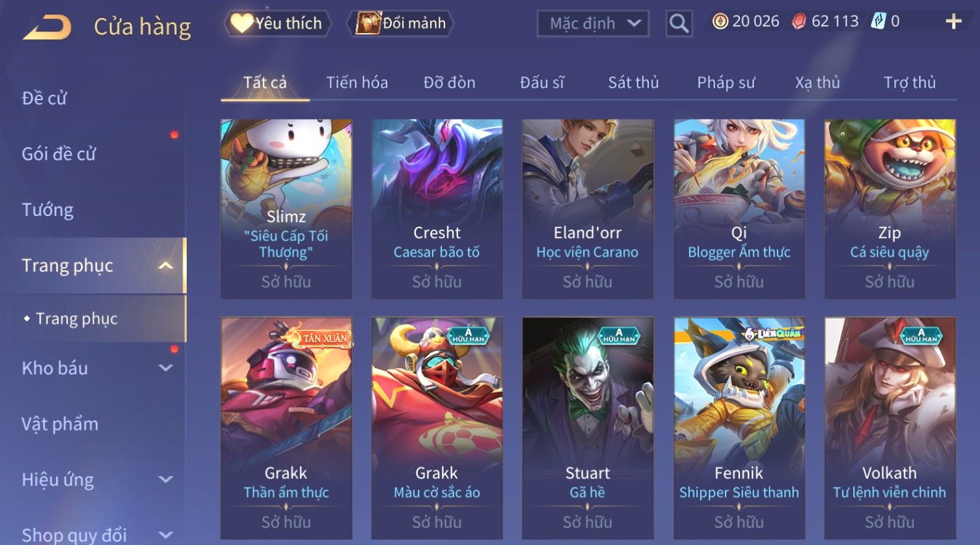Collapse the Trang phục sidebar section
Image resolution: width=980 pixels, height=545 pixels.
(166, 265)
